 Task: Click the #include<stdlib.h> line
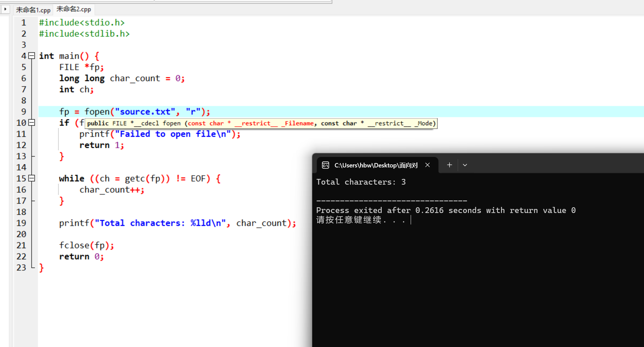84,34
